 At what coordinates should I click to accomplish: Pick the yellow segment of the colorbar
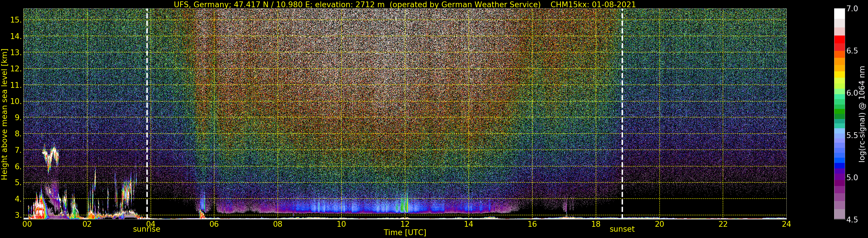[x=839, y=75]
